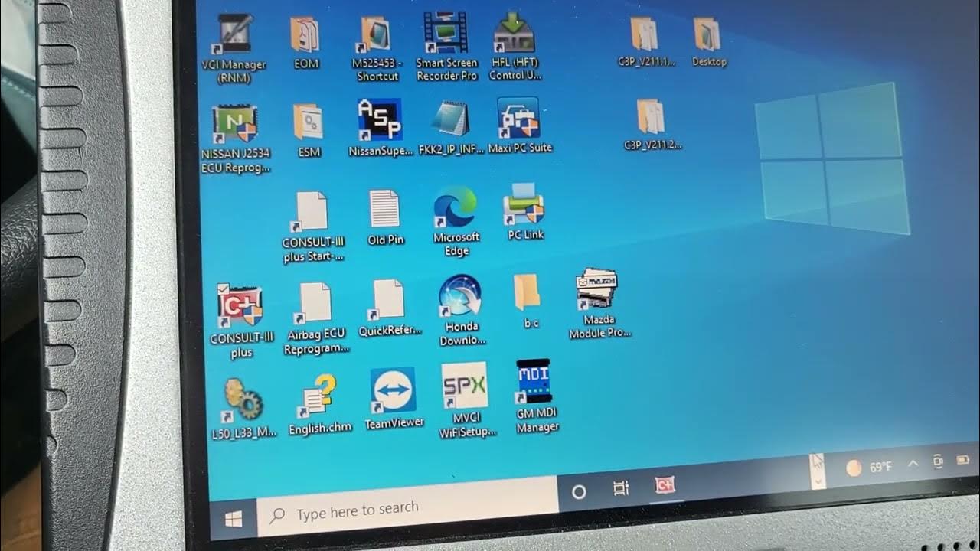Click the 'Type here to search' box
The width and height of the screenshot is (980, 551).
(x=407, y=506)
